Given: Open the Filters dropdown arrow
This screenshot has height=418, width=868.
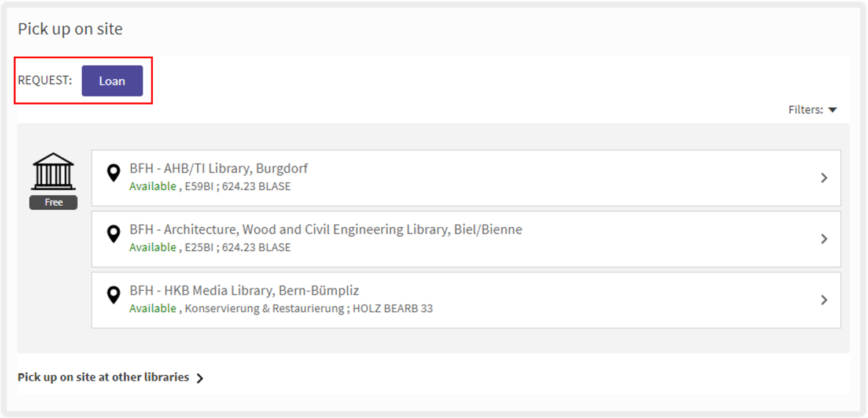Looking at the screenshot, I should 833,110.
